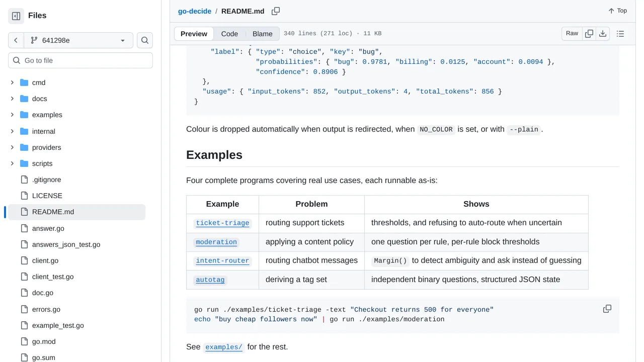
Task: Focus the Go to file search field
Action: coord(80,60)
